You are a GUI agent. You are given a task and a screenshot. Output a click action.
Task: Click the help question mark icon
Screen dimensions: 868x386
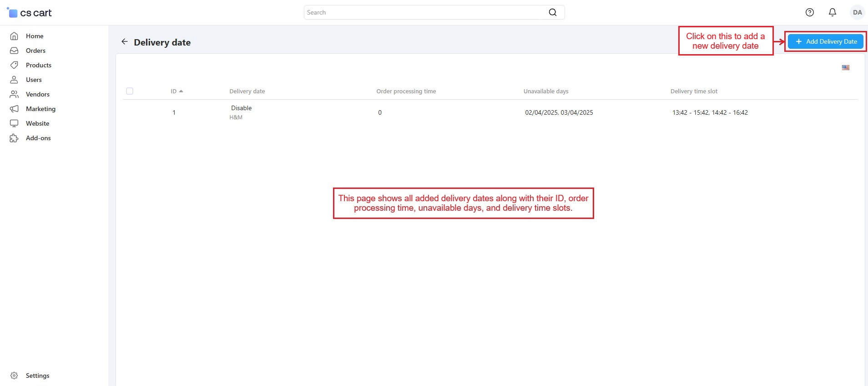(809, 12)
